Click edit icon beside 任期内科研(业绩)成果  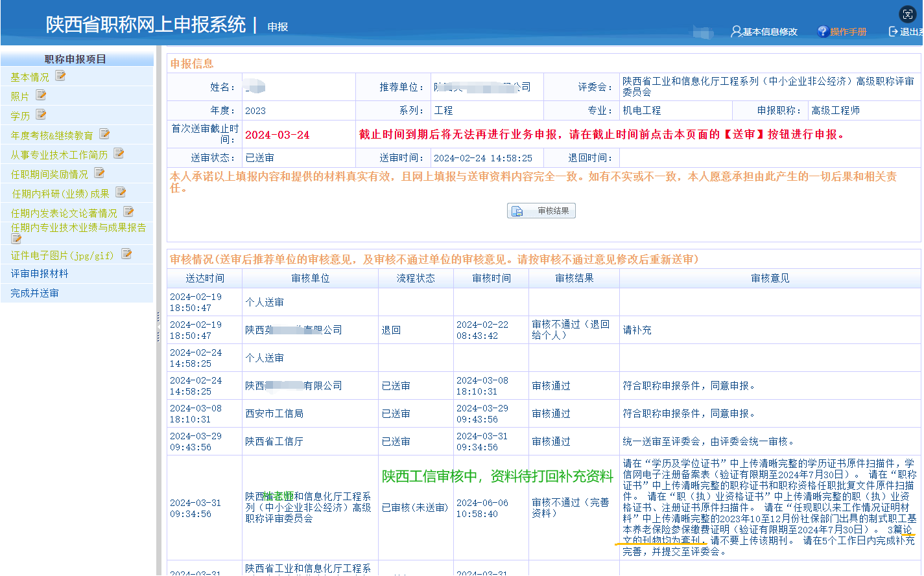(121, 192)
